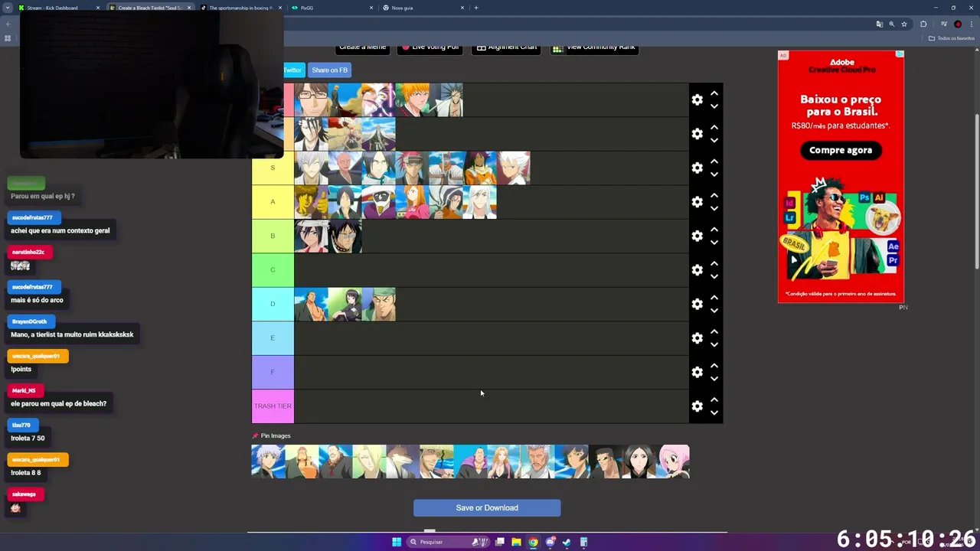Click Save or Download button

click(x=487, y=507)
